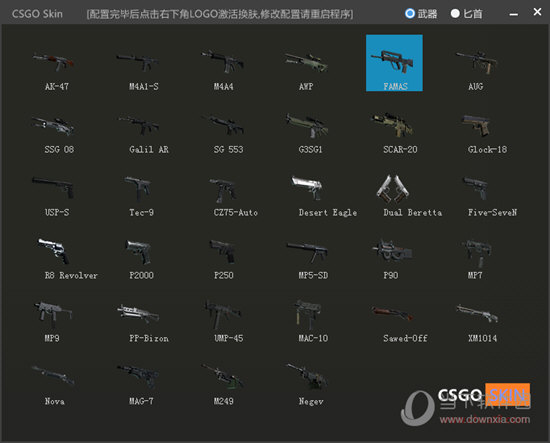
Task: Switch to the 匕首 (knife) radio button
Action: 455,13
